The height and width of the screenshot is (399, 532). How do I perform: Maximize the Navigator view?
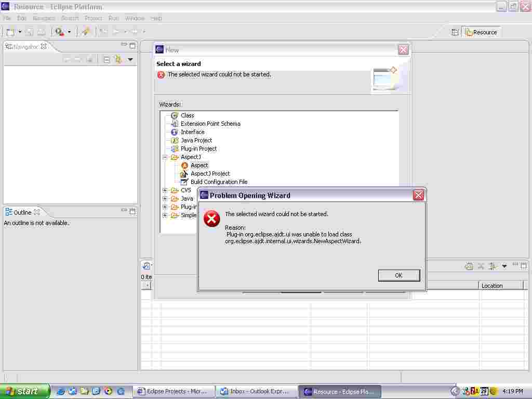click(x=132, y=45)
